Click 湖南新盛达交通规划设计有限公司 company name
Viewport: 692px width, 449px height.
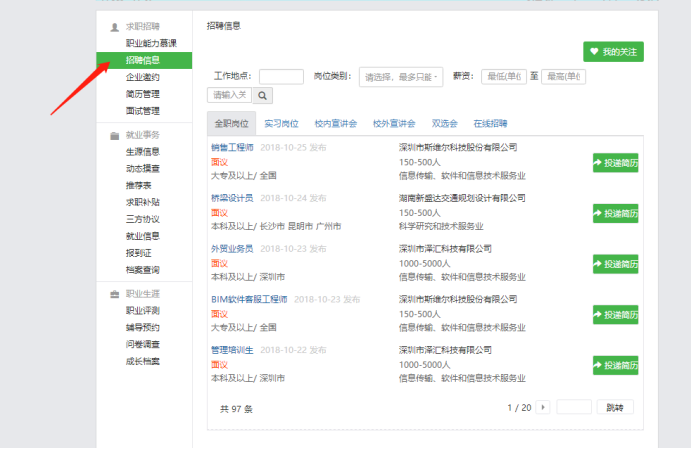[x=462, y=198]
